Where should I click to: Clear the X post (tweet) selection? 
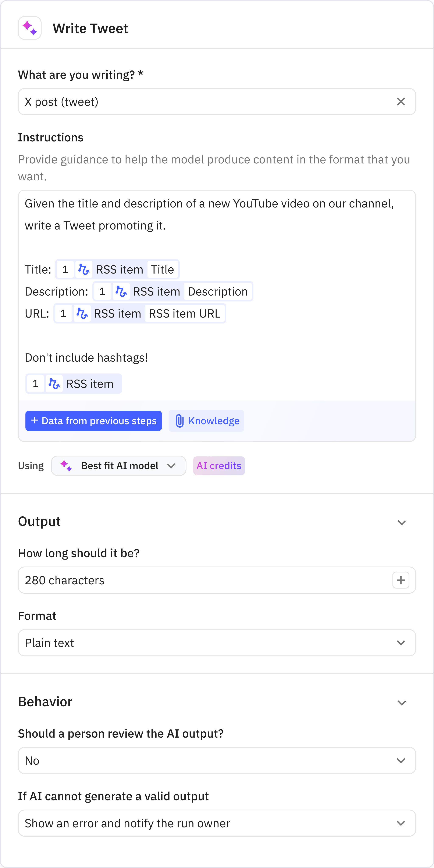tap(401, 101)
